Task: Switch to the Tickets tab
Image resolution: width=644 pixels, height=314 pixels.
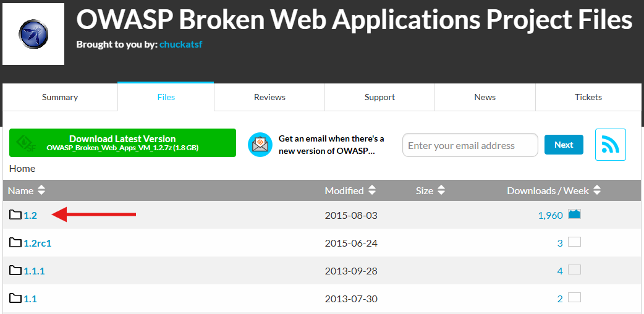Action: point(588,97)
